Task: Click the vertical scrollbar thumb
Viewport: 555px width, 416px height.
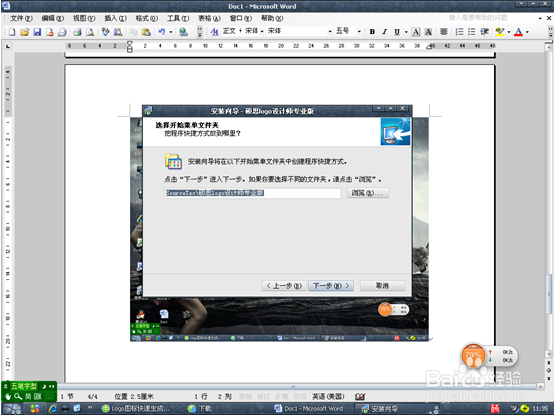Action: pos(549,294)
